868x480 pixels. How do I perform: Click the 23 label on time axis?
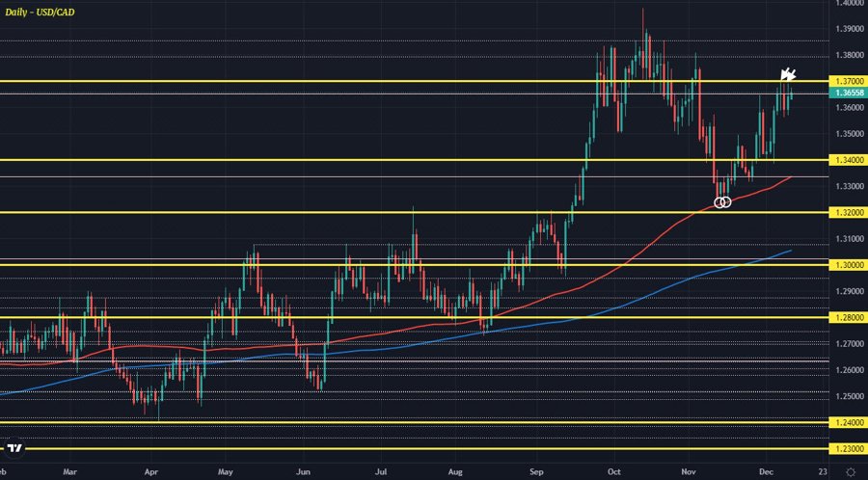pos(822,472)
